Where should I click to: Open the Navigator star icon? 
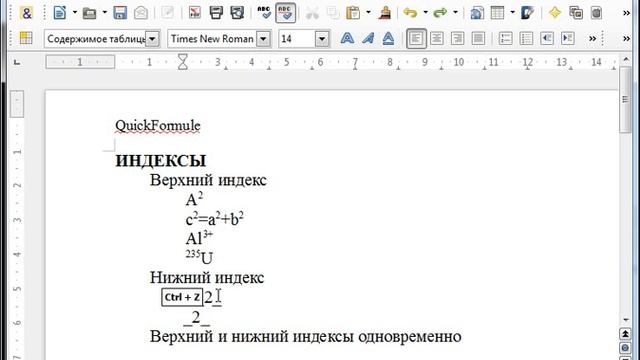click(x=555, y=13)
